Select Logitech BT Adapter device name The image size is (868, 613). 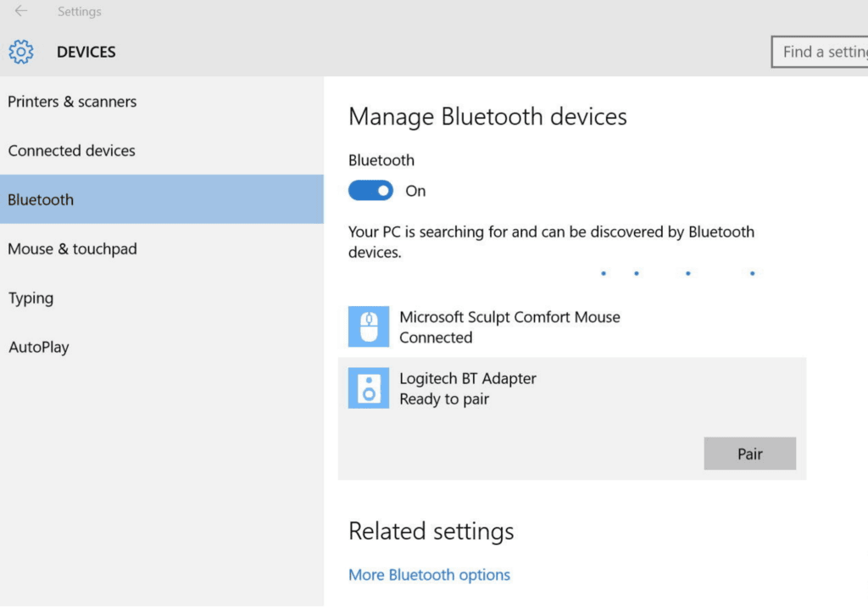[x=468, y=379]
